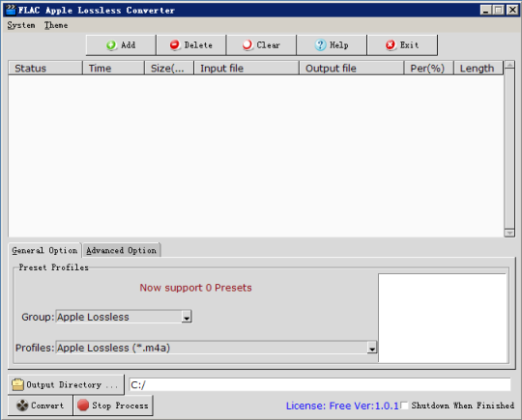
Task: Open the System menu
Action: [21, 25]
